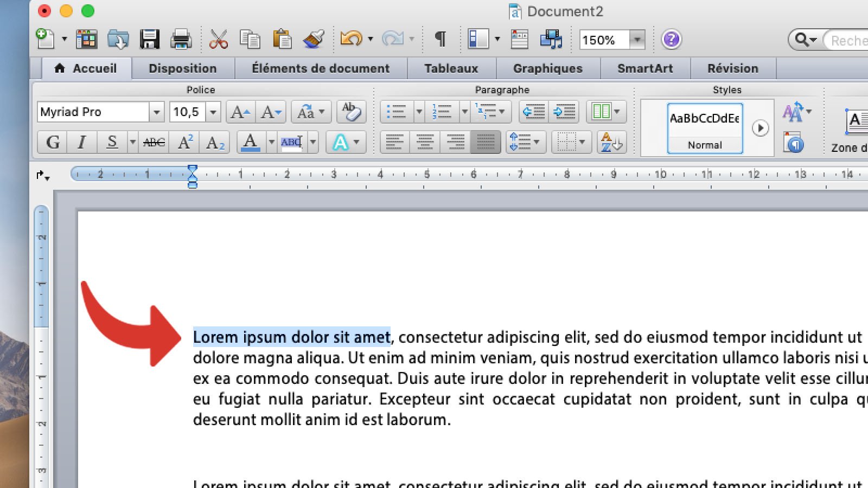Toggle strikethrough on the selected text
This screenshot has height=488, width=868.
[x=154, y=142]
